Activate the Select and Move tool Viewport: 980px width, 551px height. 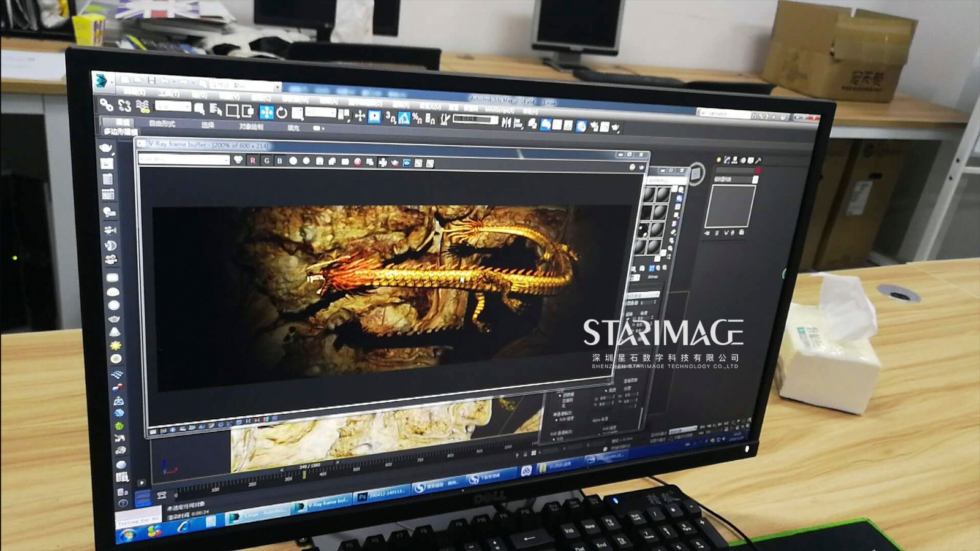266,112
